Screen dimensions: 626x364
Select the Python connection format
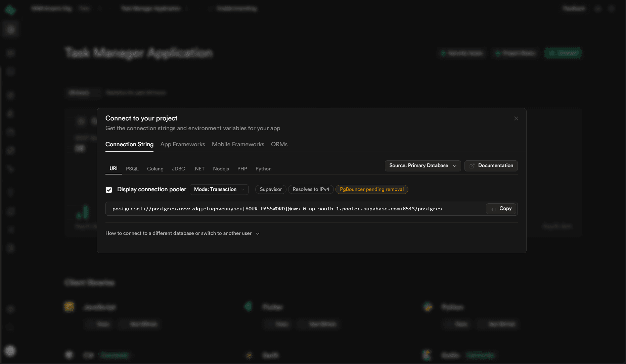(x=263, y=169)
